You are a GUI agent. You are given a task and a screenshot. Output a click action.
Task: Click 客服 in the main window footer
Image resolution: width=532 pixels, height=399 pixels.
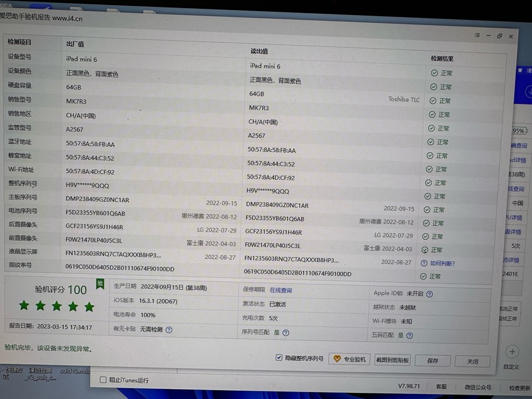pyautogui.click(x=441, y=386)
